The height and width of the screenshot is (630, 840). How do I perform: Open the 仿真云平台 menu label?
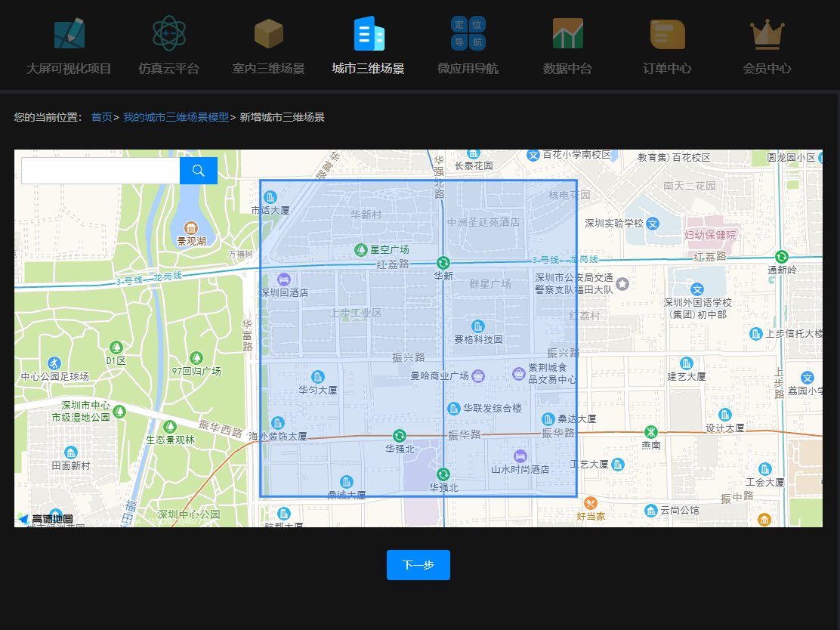[168, 69]
